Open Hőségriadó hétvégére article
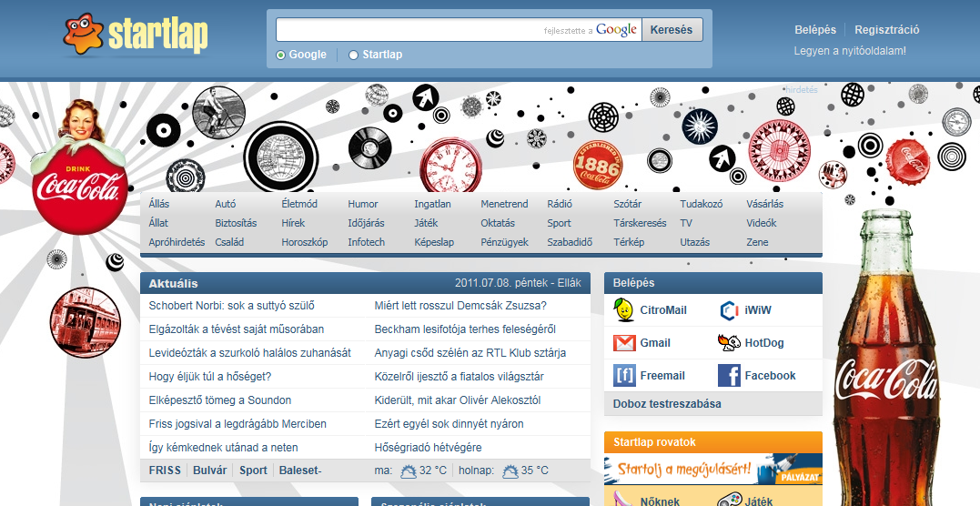The image size is (980, 506). pyautogui.click(x=429, y=447)
